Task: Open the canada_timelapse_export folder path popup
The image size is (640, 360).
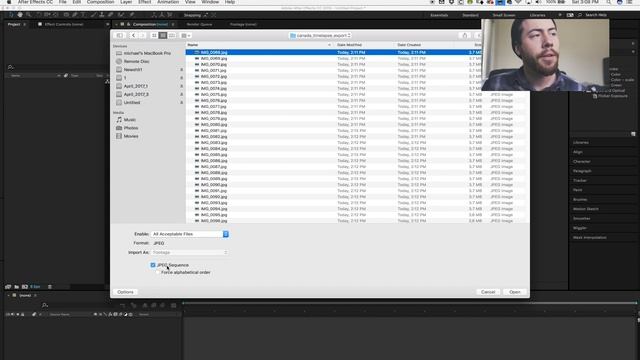Action: pyautogui.click(x=320, y=36)
